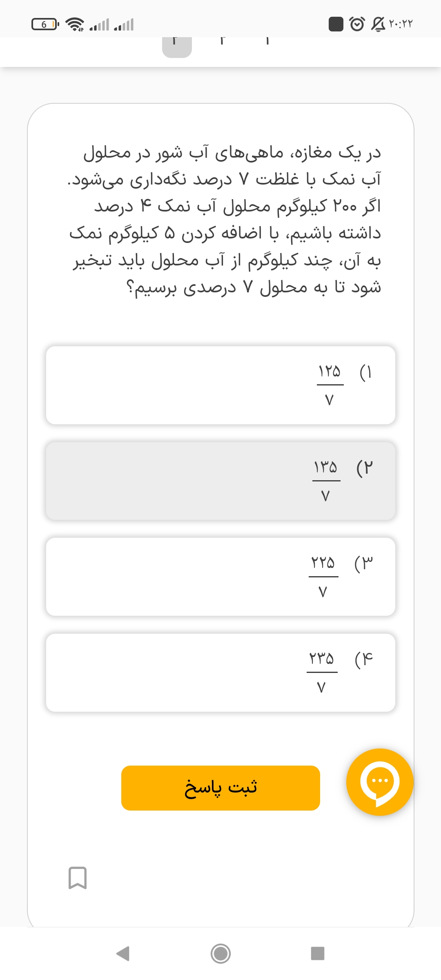This screenshot has height=980, width=441.
Task: Tap the muted bell notification icon
Action: pos(378,24)
